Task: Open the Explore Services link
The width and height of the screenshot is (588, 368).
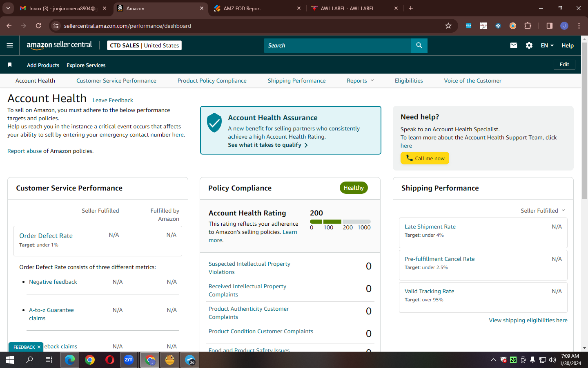Action: click(86, 65)
